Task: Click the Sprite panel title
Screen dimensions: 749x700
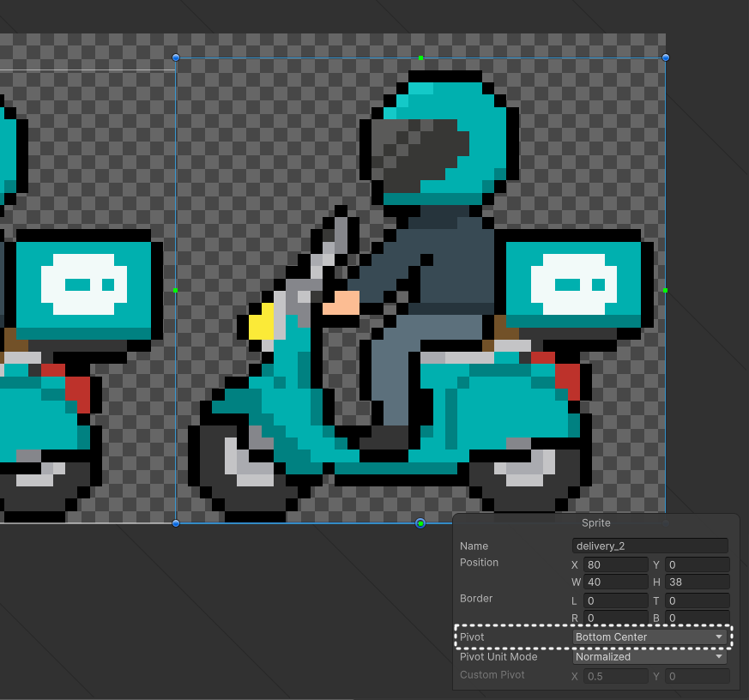Action: pos(595,522)
